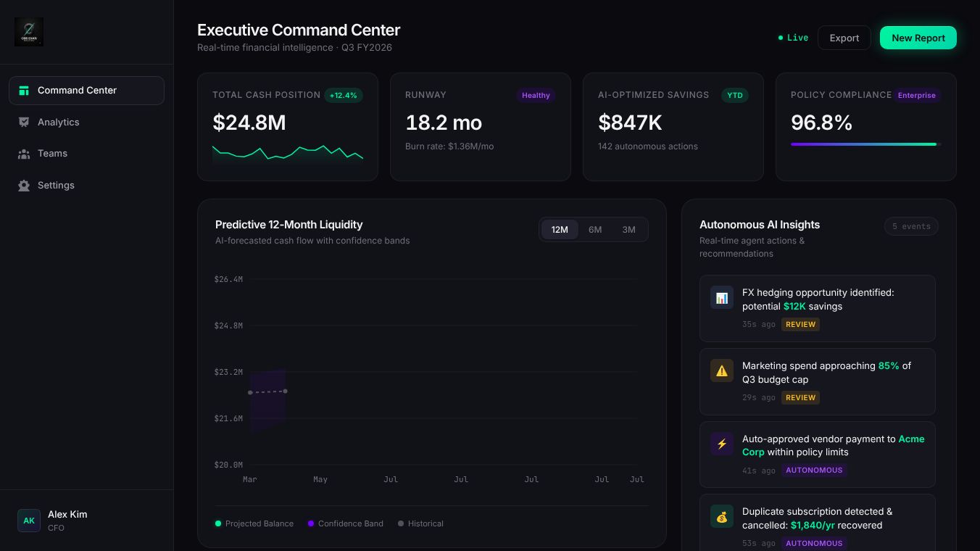Viewport: 980px width, 551px height.
Task: Open Alex Kim's profile avatar
Action: tap(29, 521)
